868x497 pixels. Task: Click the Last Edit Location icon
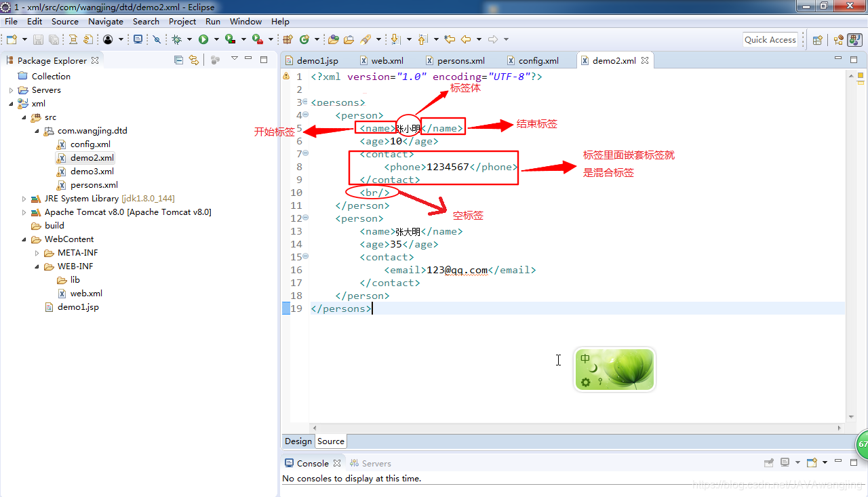click(x=450, y=39)
